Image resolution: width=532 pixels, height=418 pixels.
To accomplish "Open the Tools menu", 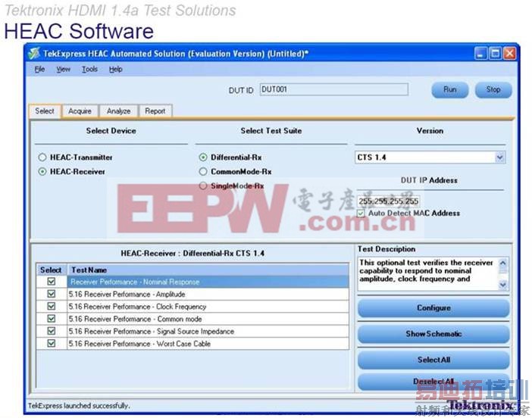I will [89, 69].
